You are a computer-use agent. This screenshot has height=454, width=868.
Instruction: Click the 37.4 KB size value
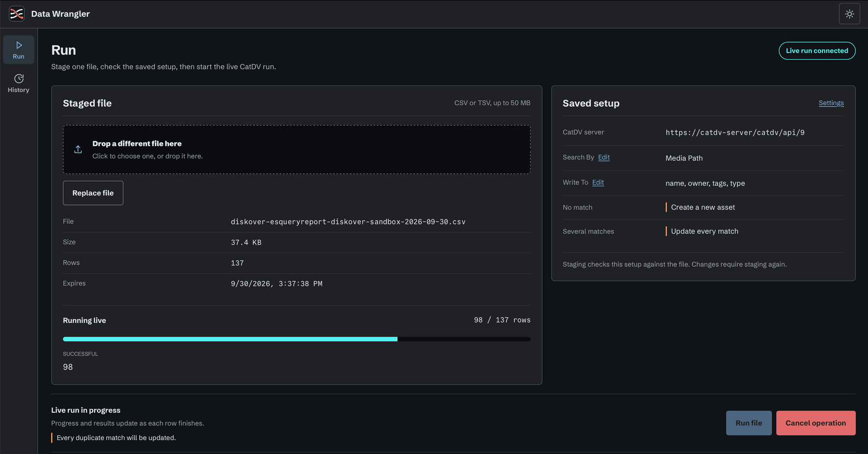(x=246, y=242)
